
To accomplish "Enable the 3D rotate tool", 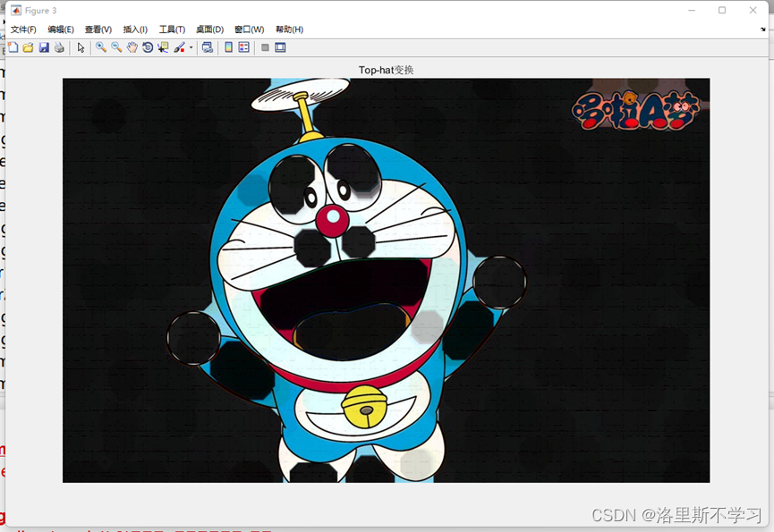I will 148,47.
